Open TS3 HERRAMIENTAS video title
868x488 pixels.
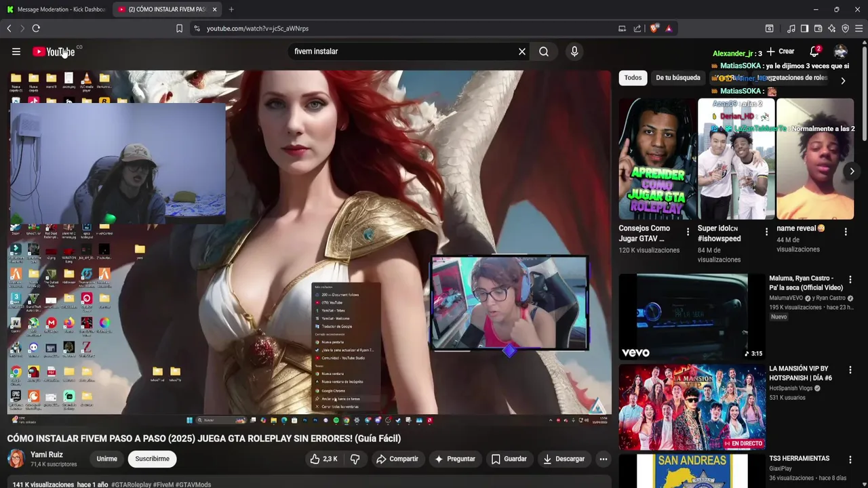pyautogui.click(x=800, y=459)
